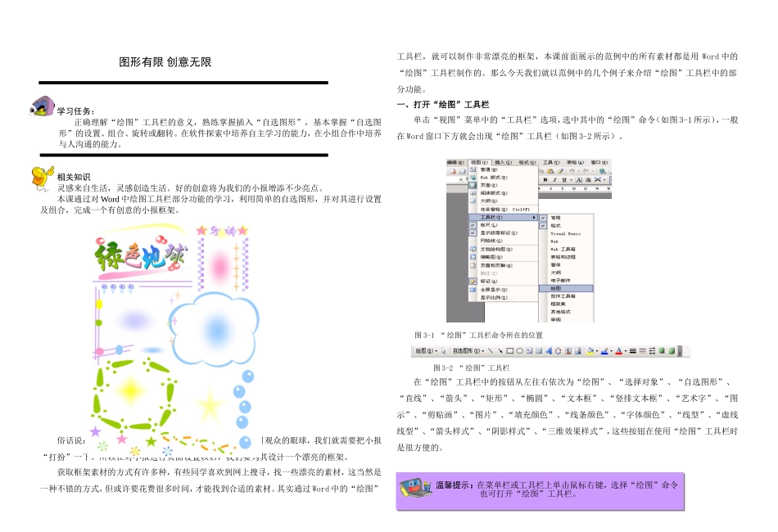The height and width of the screenshot is (532, 778).
Task: Select the arrow pointer tool in drawing toolbar
Action: 443,351
